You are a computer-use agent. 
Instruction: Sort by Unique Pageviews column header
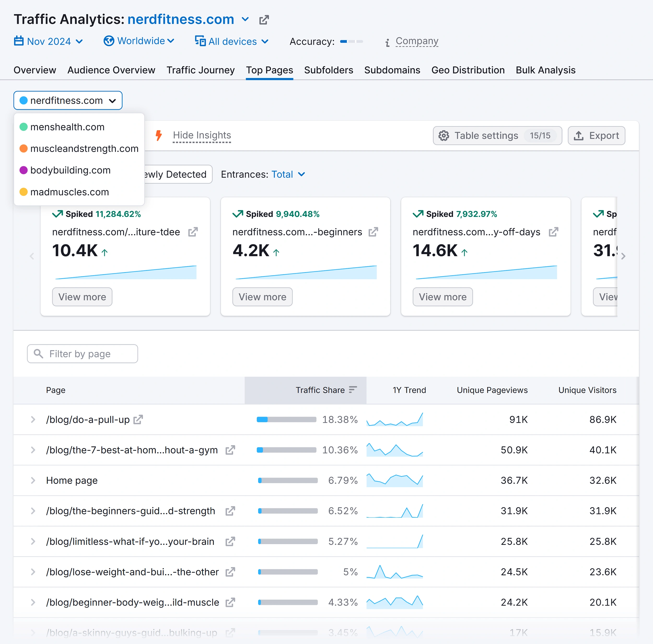(492, 390)
